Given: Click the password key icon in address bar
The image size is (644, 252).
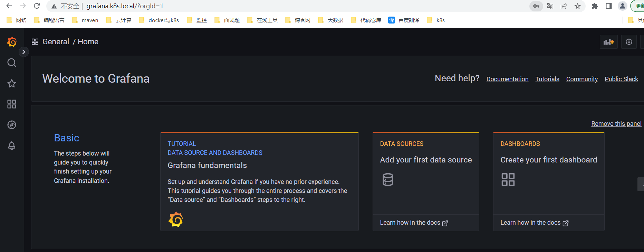Looking at the screenshot, I should coord(536,6).
